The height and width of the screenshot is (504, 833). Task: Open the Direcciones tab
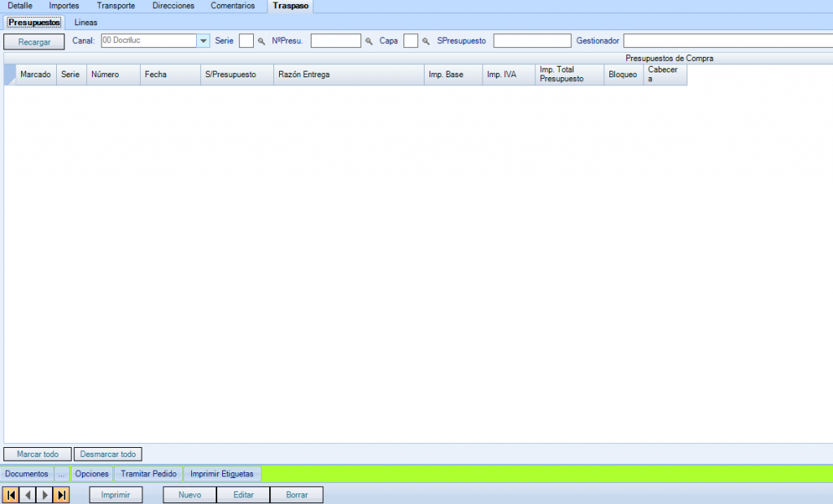(x=173, y=6)
